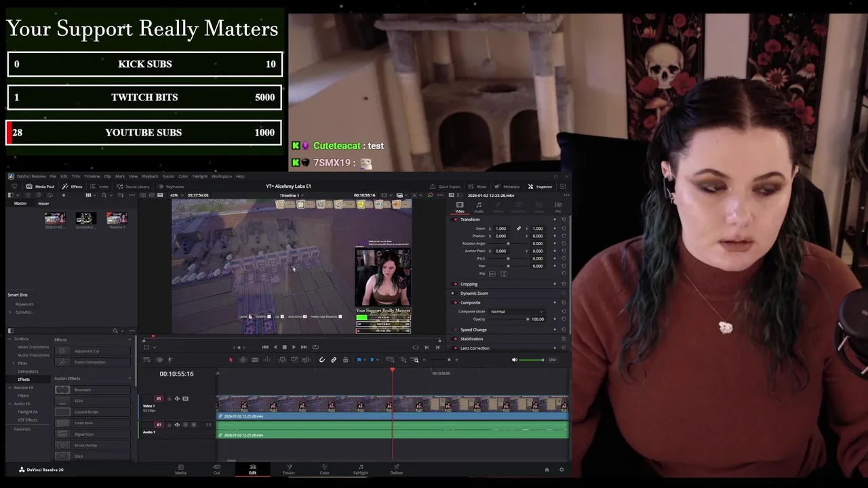Reset the Transform section
Viewport: 868px width, 488px height.
(564, 220)
